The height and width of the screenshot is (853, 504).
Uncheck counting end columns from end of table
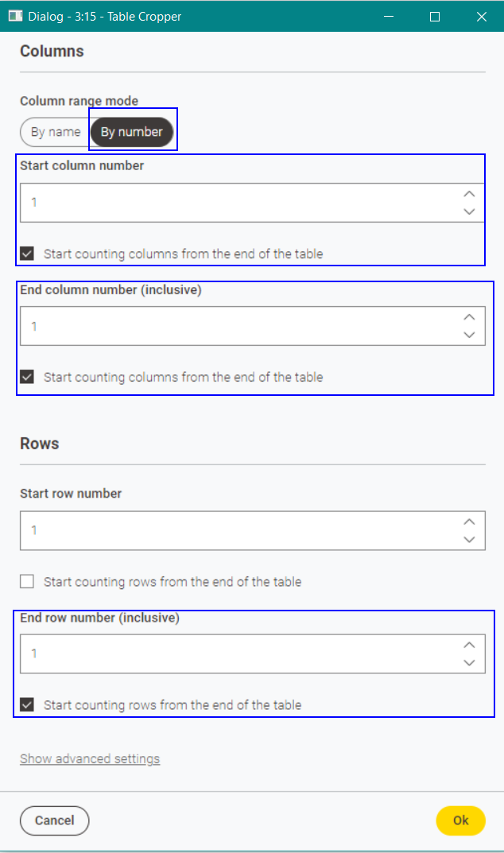[x=26, y=376]
